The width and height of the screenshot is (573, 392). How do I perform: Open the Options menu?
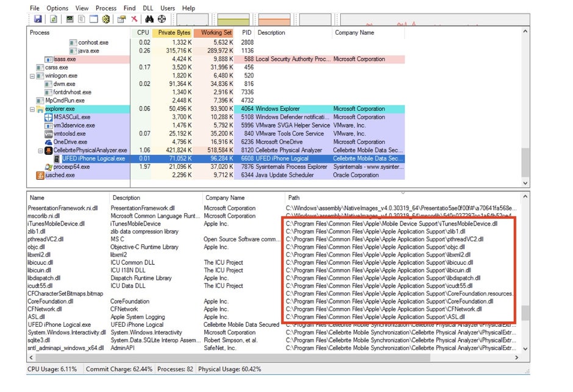57,8
